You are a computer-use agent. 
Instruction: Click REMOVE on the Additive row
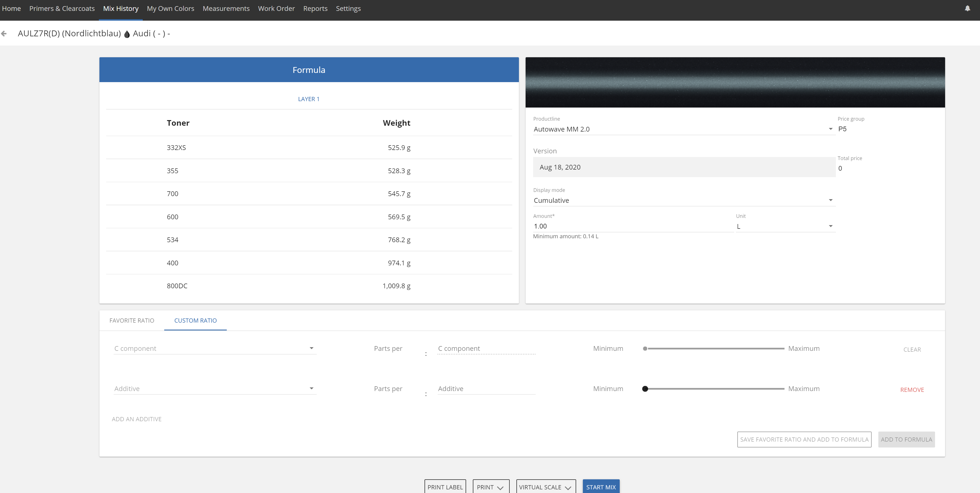point(912,390)
